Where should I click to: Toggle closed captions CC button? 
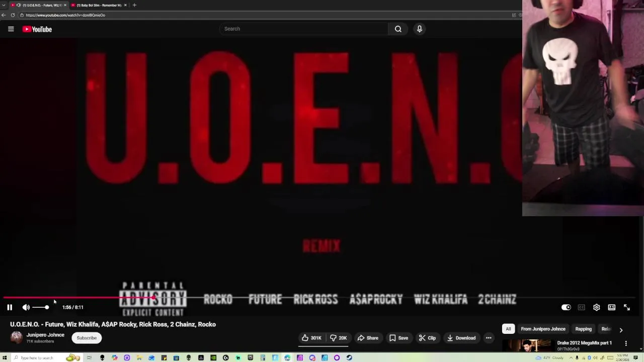(x=581, y=307)
